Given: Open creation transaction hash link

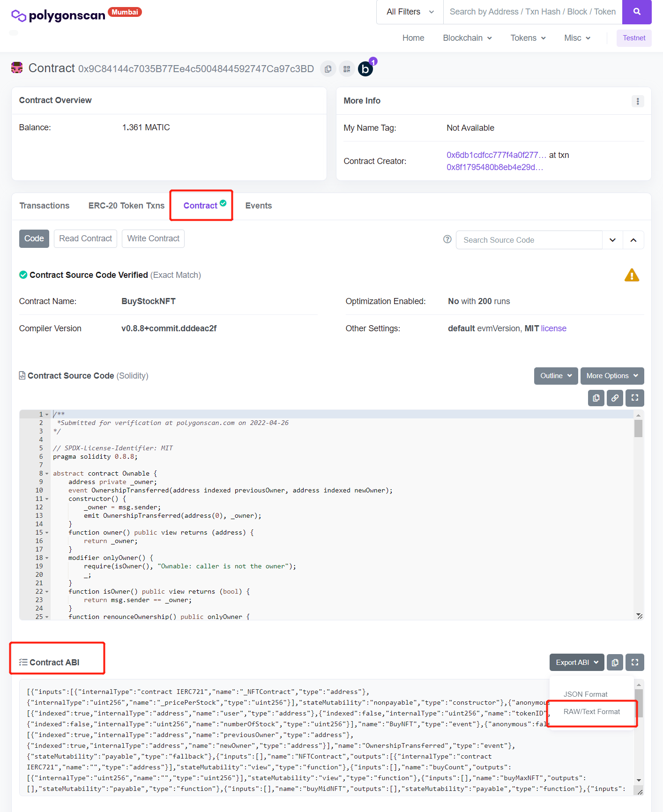Looking at the screenshot, I should pyautogui.click(x=495, y=167).
